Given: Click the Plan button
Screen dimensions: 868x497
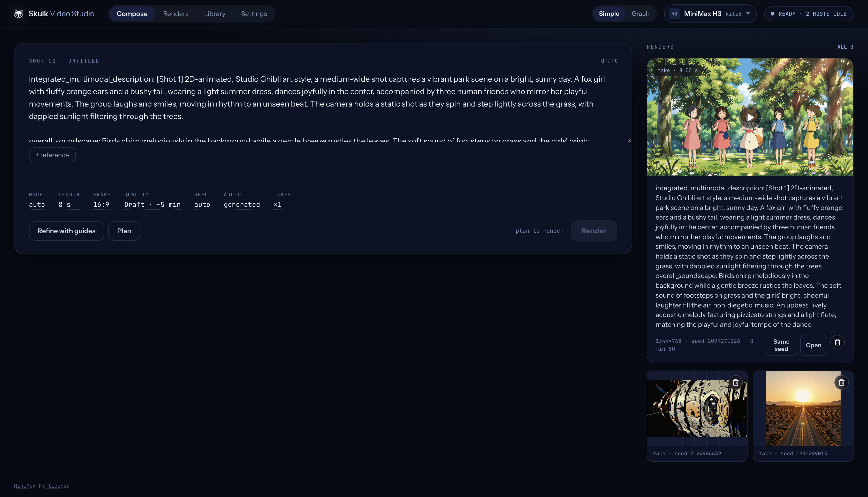Looking at the screenshot, I should pos(124,231).
